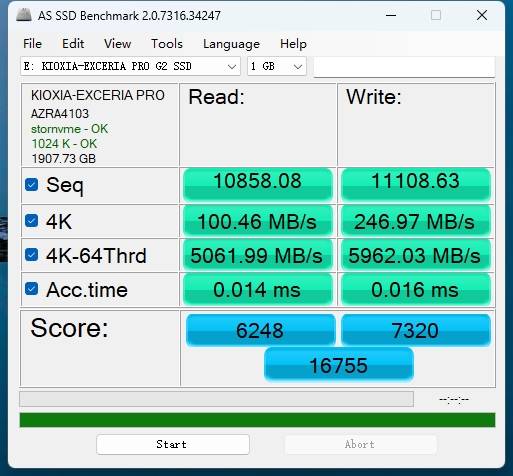Open the 1 GB test size dropdown
Image resolution: width=513 pixels, height=476 pixels.
click(277, 66)
